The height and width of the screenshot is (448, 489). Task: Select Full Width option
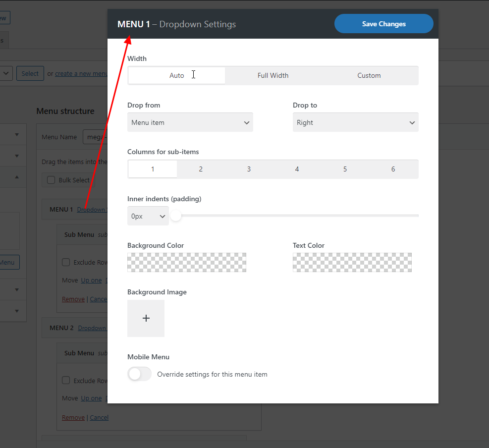pyautogui.click(x=273, y=75)
